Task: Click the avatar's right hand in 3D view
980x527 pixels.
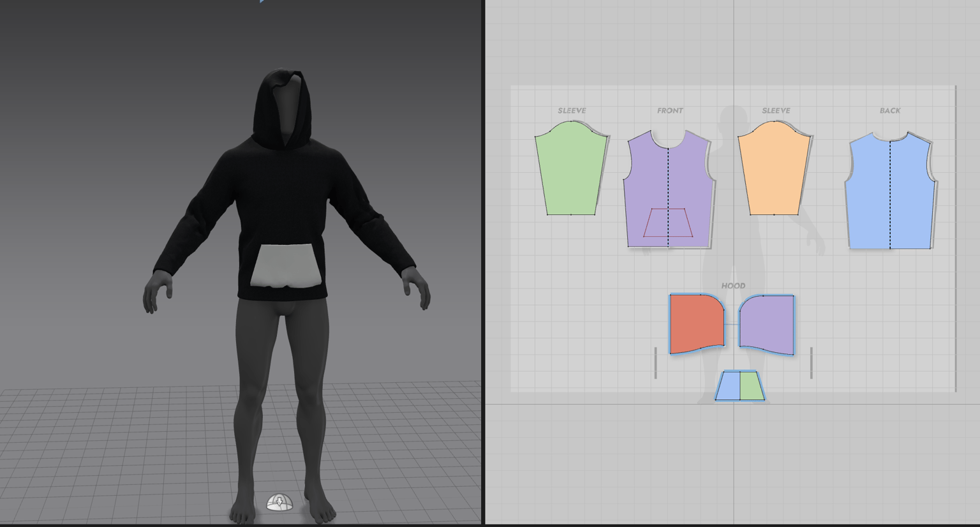Action: [x=157, y=292]
